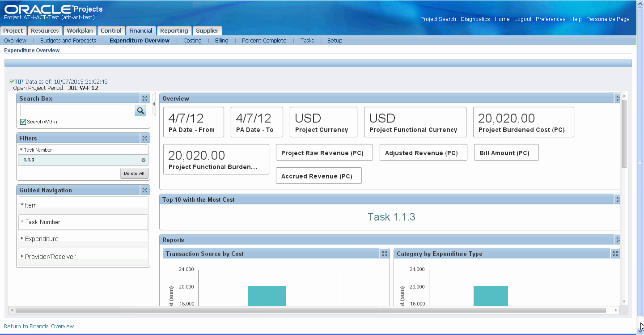The height and width of the screenshot is (335, 644).
Task: Click the teal bar in Category by Expenditure chart
Action: coord(491,296)
